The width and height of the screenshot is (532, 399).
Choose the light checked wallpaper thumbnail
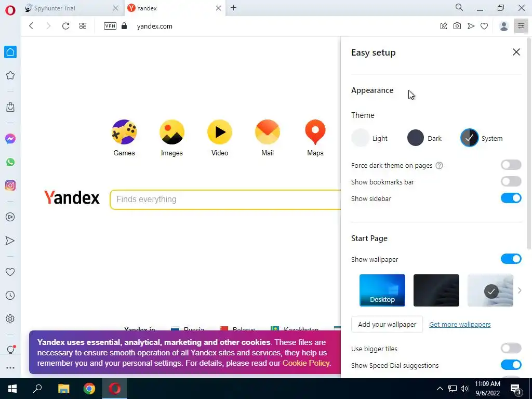coord(490,290)
